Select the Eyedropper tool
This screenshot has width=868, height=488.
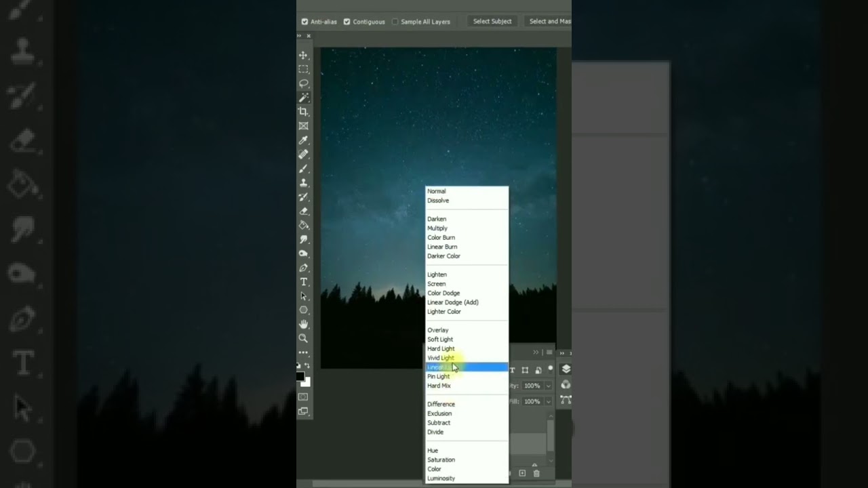[x=303, y=140]
